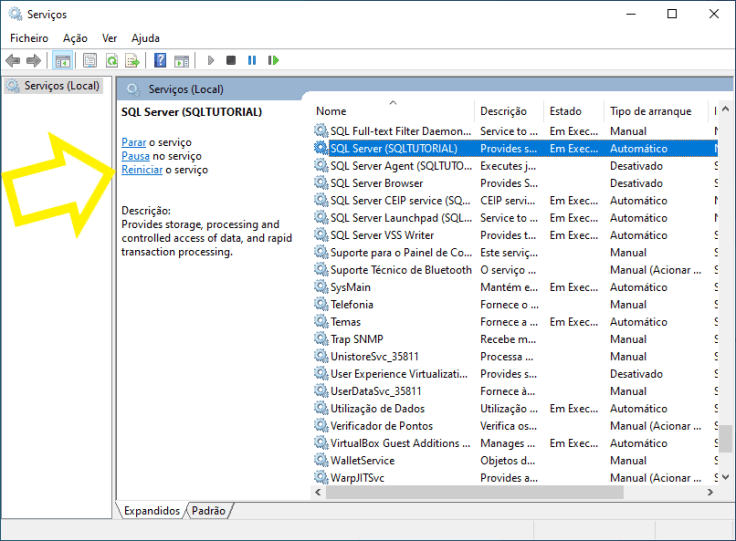Toggle the show/hide console tree icon
The height and width of the screenshot is (541, 736).
point(62,61)
